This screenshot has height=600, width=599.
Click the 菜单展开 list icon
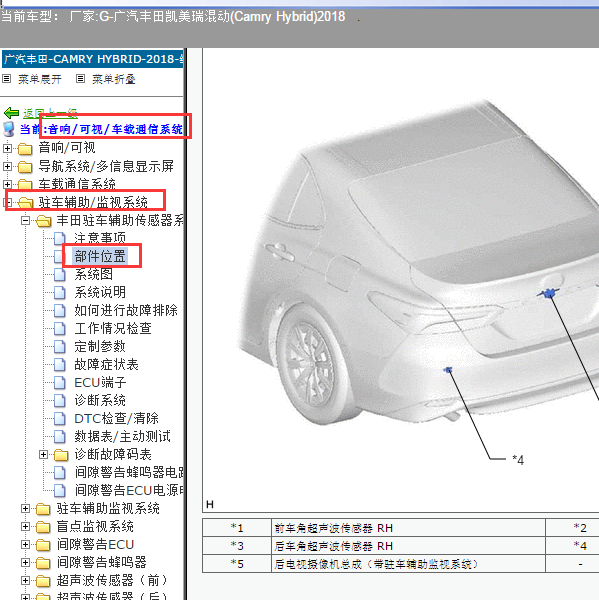pos(7,79)
